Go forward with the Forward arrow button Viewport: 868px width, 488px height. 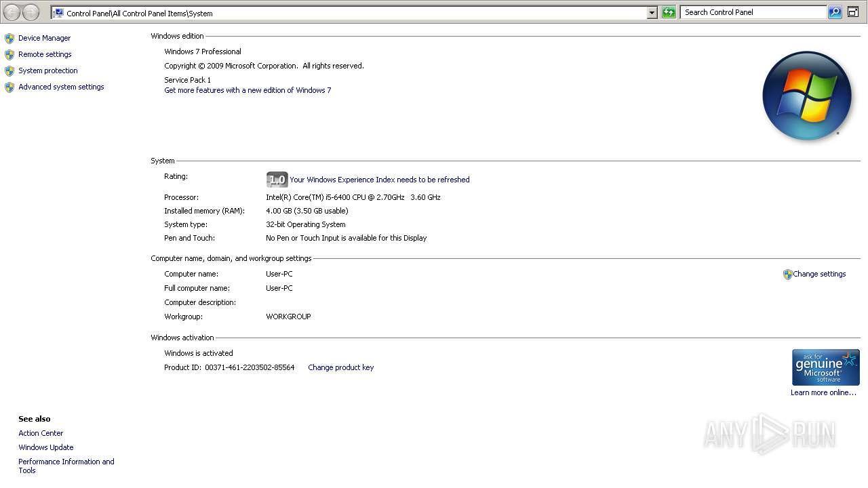(x=31, y=12)
